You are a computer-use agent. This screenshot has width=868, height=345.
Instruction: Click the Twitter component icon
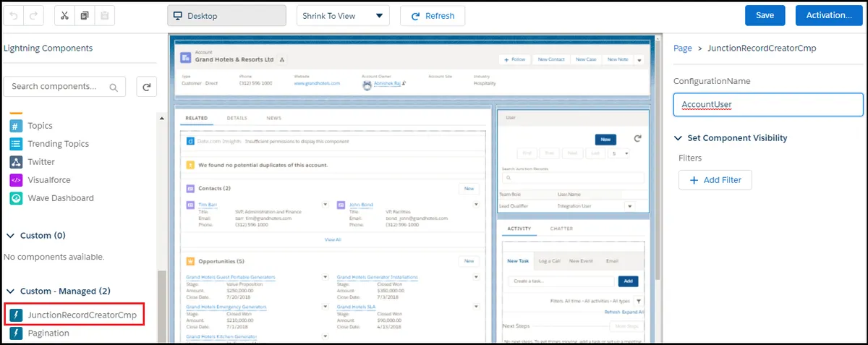click(16, 162)
